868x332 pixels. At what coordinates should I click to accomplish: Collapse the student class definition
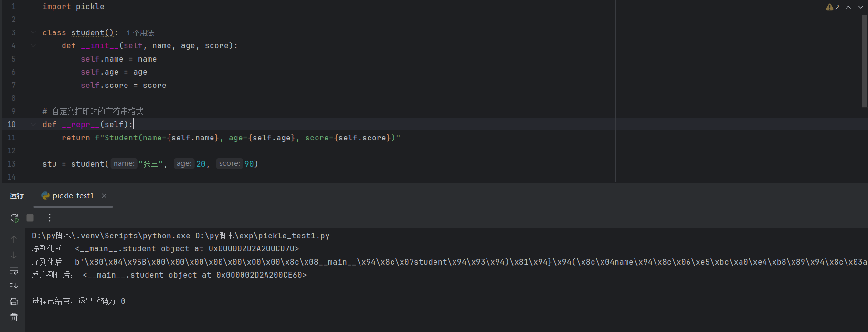click(33, 32)
